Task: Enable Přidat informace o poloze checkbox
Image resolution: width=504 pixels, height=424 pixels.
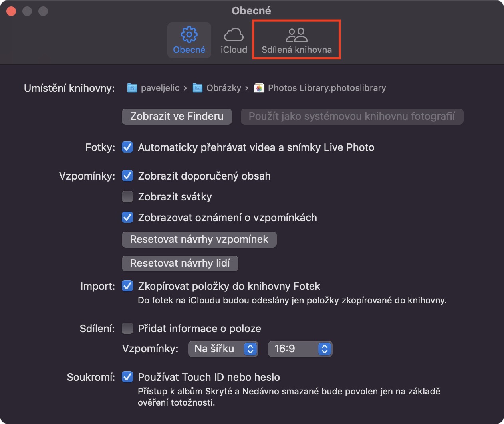Action: point(127,329)
